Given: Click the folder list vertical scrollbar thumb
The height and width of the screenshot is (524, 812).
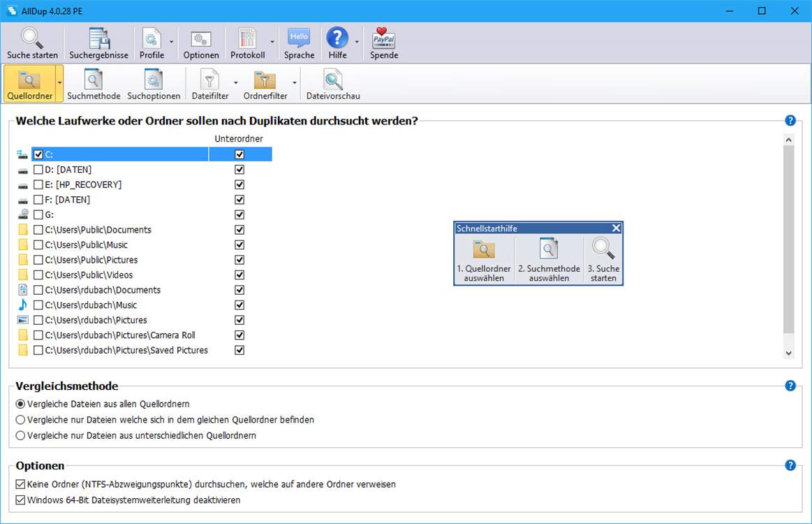Looking at the screenshot, I should click(789, 239).
